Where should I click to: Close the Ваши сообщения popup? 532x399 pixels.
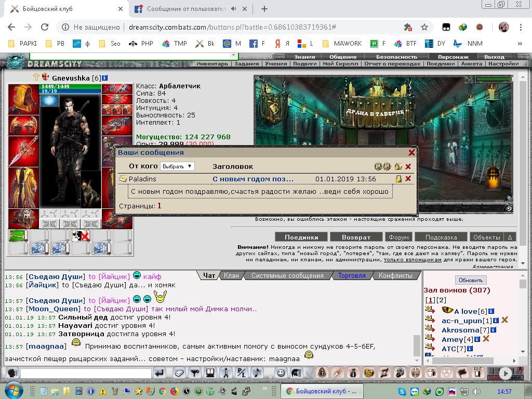(411, 153)
